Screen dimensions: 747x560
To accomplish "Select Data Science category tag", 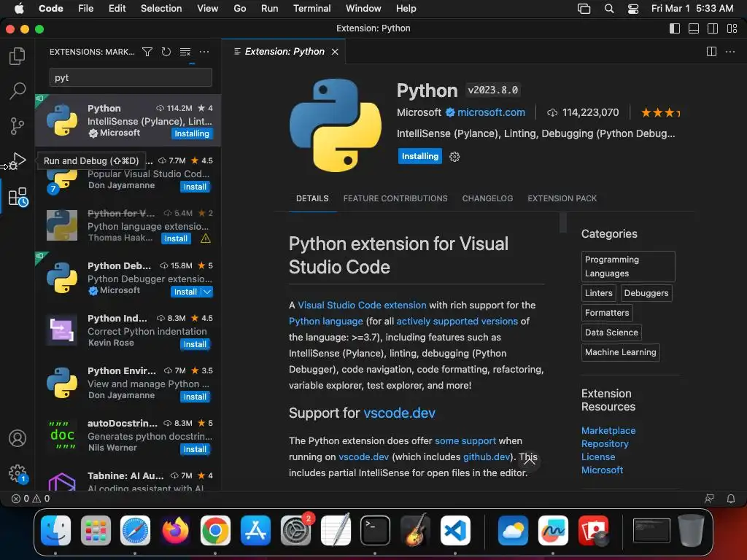I will [x=611, y=332].
